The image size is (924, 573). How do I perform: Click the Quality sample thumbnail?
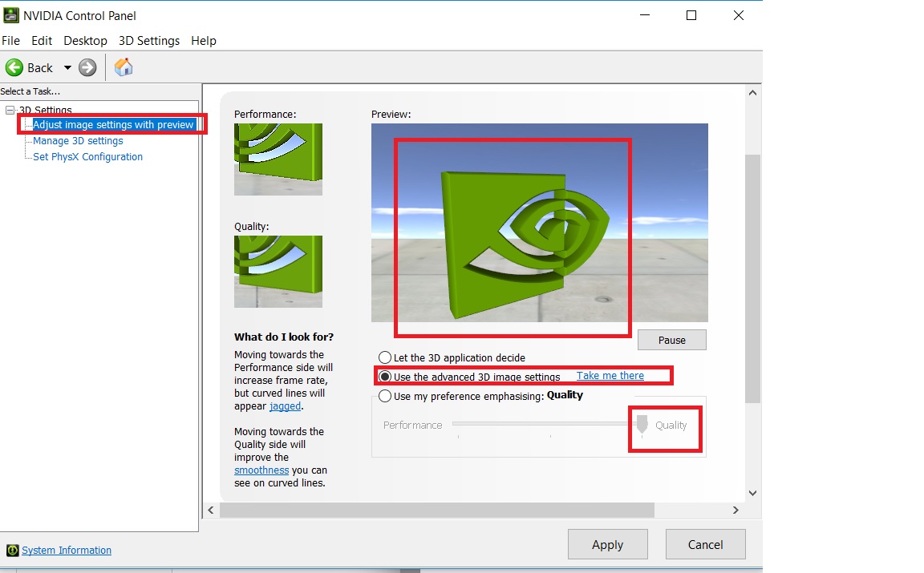click(x=278, y=272)
